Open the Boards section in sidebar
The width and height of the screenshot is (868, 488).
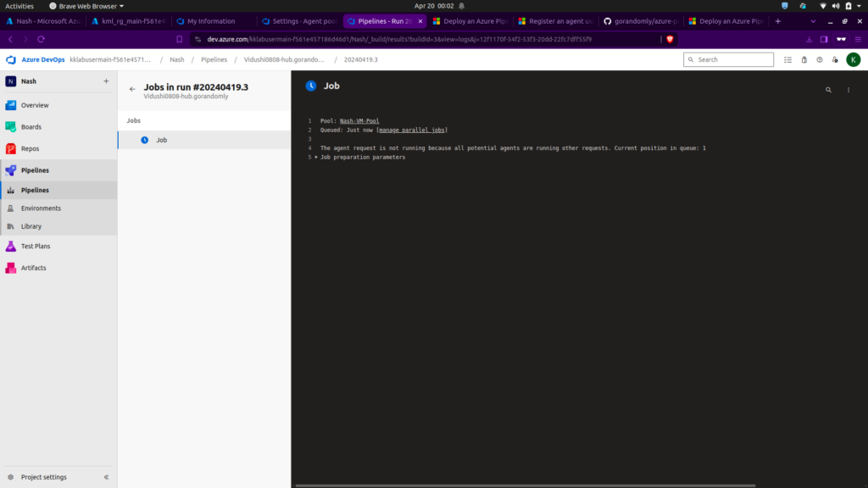(x=31, y=127)
